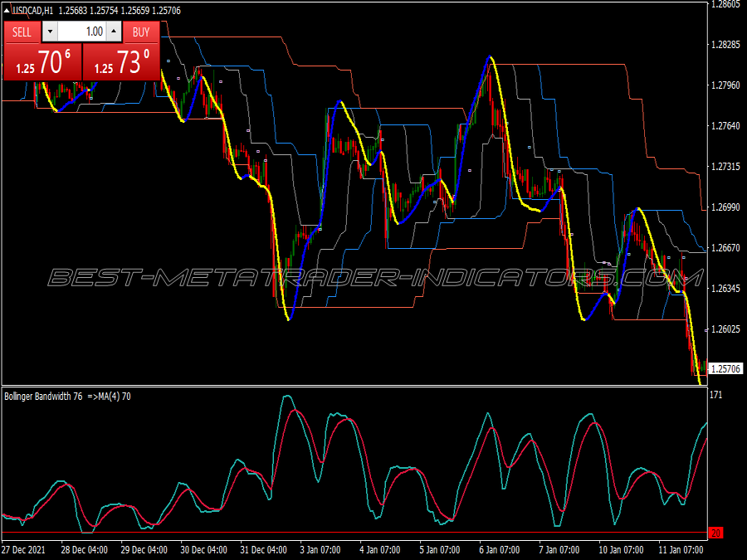The height and width of the screenshot is (560, 747).
Task: Click the 28 Dec 04:00 time label
Action: [85, 549]
